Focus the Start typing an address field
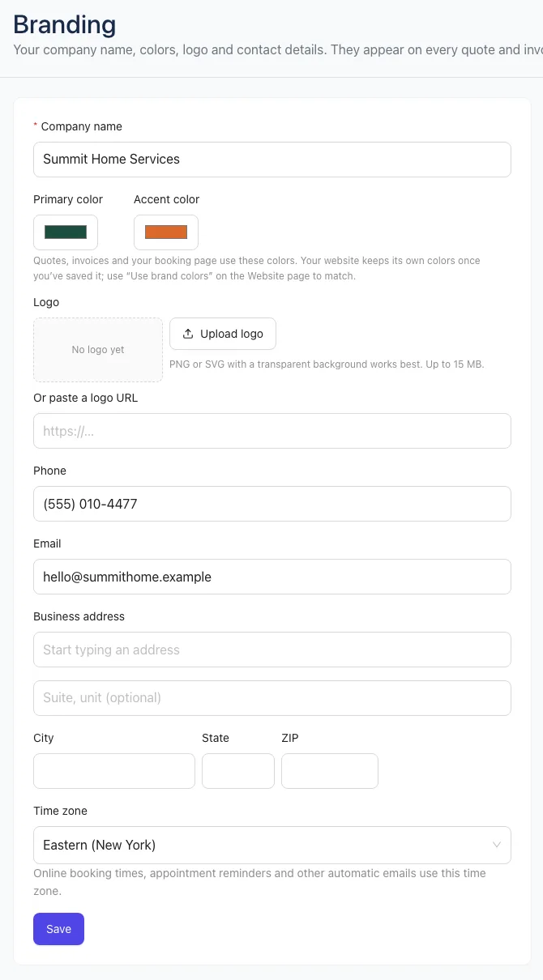Screen dimensions: 543x980 point(271,650)
